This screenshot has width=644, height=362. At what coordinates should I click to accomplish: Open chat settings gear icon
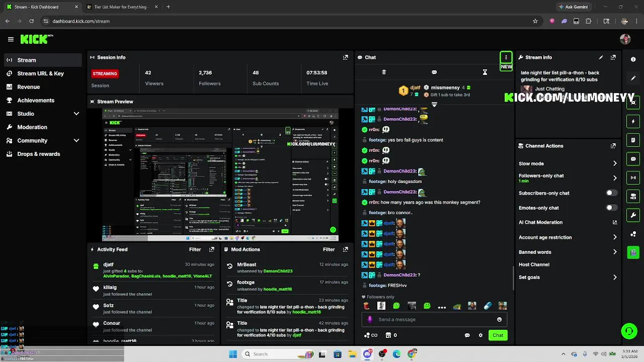480,335
